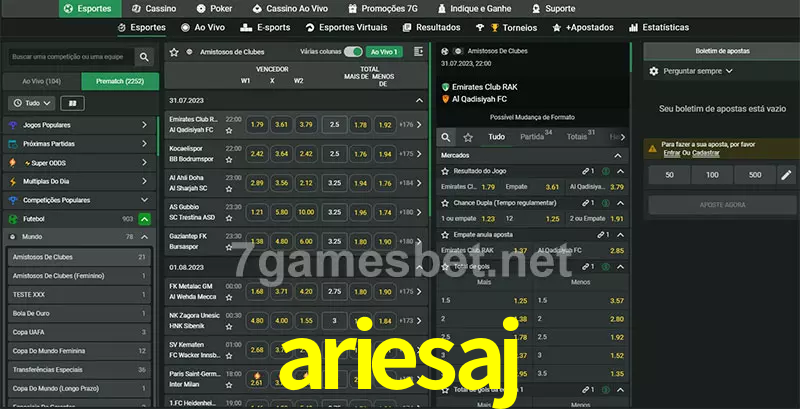This screenshot has width=800, height=409.
Task: Click the search magnifier button in the sidebar
Action: [144, 57]
